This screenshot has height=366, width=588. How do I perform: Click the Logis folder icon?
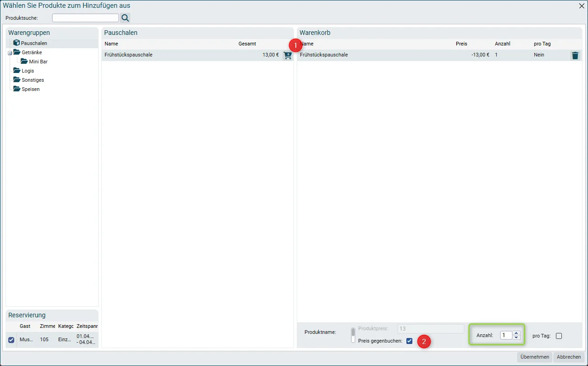tap(17, 71)
